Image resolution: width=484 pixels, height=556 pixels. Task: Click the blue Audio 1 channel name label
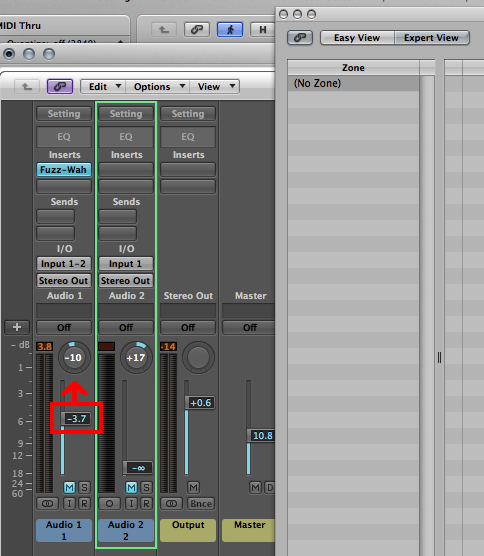(64, 530)
